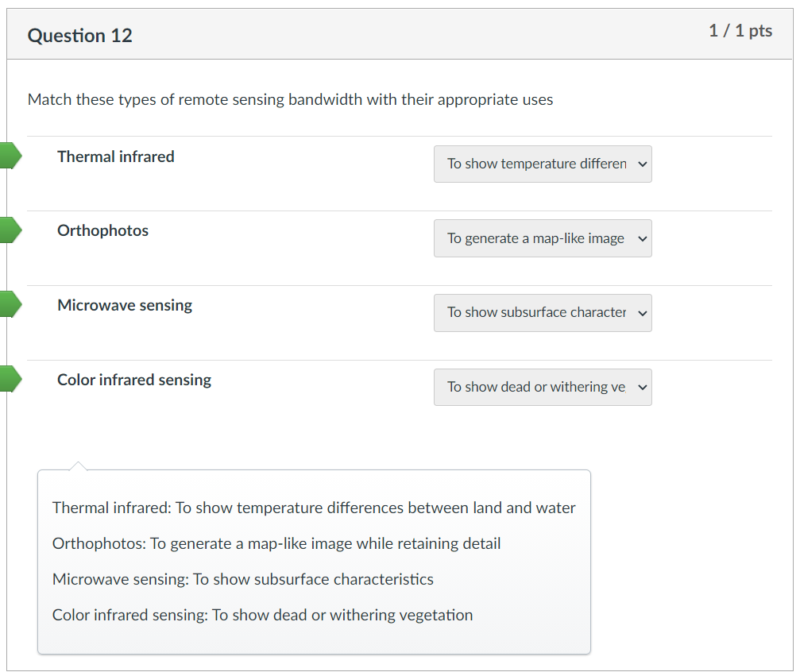
Task: Select the bold Microwave sensing row label
Action: [125, 306]
